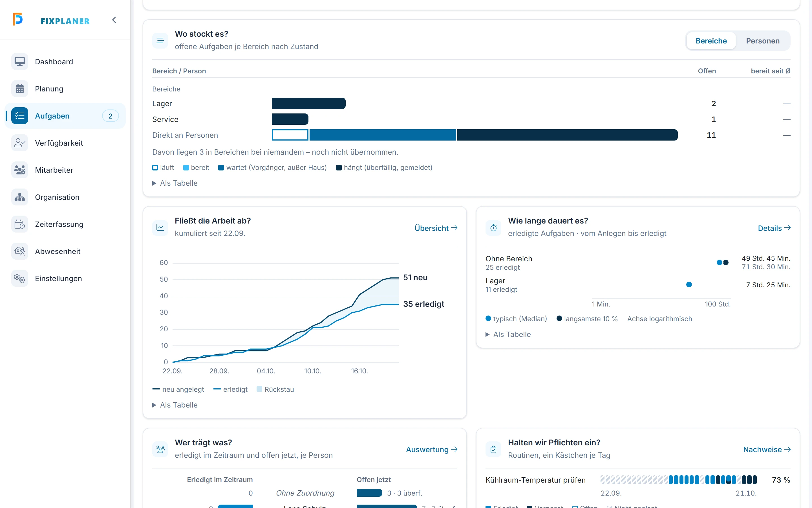
Task: Click the Mitarbeiter group icon
Action: (x=19, y=170)
